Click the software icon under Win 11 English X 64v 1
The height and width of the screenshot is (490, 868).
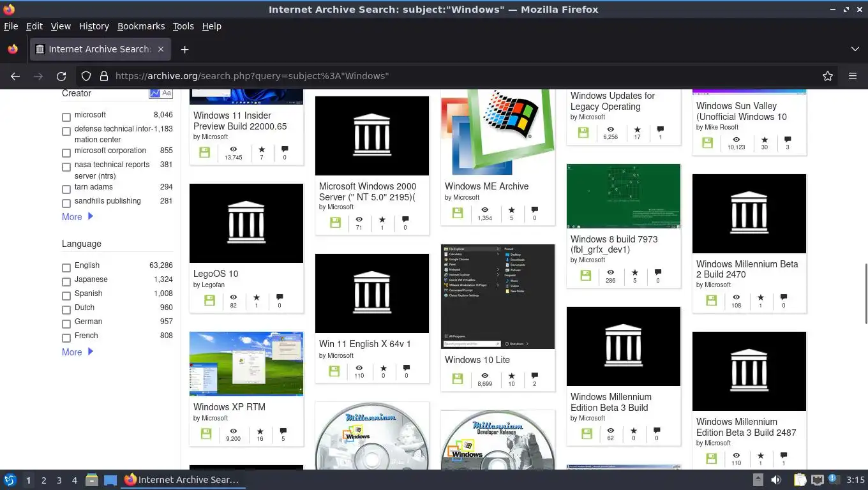(334, 371)
